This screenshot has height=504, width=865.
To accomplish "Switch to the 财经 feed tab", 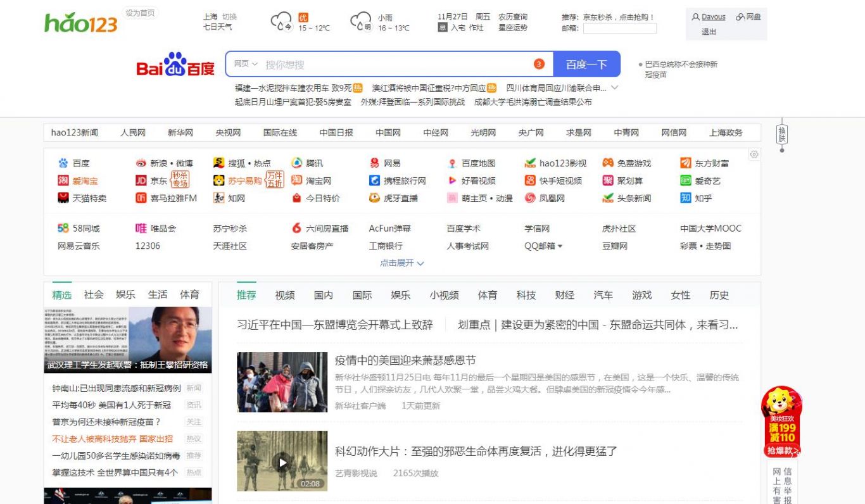I will pos(564,295).
